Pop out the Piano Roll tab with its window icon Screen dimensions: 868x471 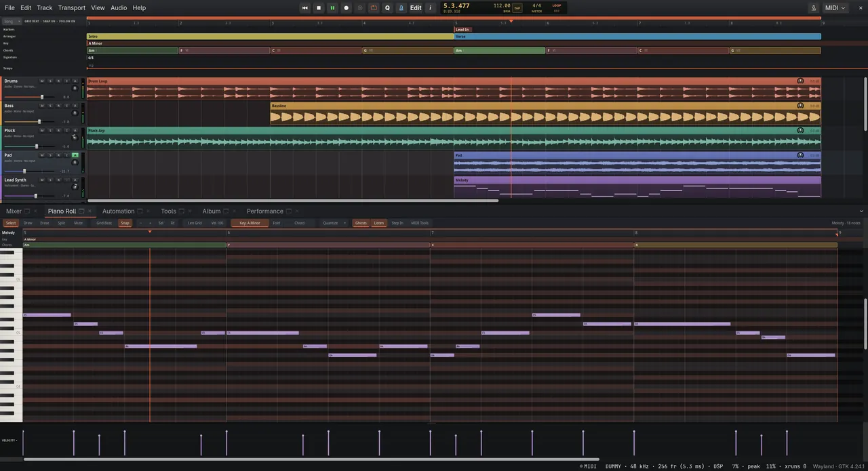point(81,211)
